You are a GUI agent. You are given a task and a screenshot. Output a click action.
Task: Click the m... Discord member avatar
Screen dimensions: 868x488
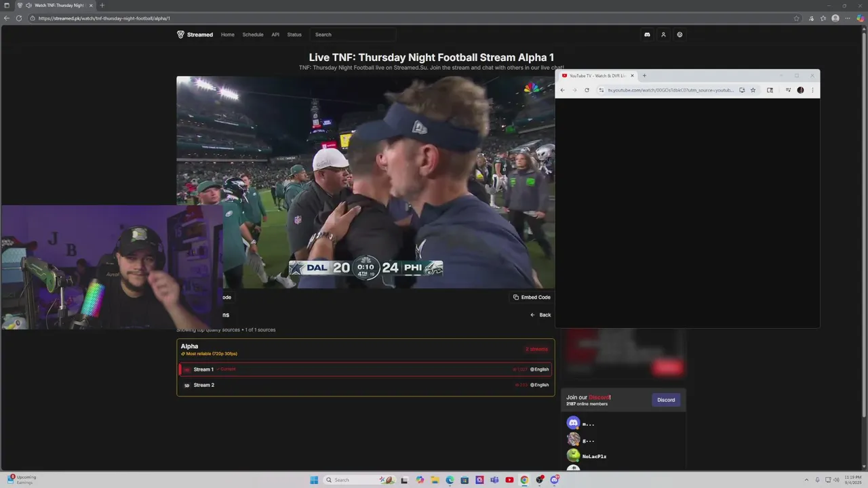coord(574,423)
